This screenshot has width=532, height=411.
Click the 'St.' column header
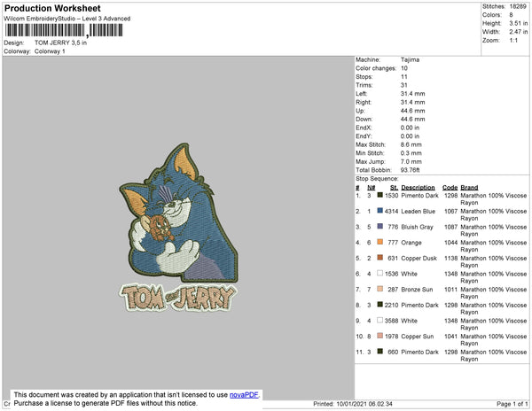[x=394, y=188]
